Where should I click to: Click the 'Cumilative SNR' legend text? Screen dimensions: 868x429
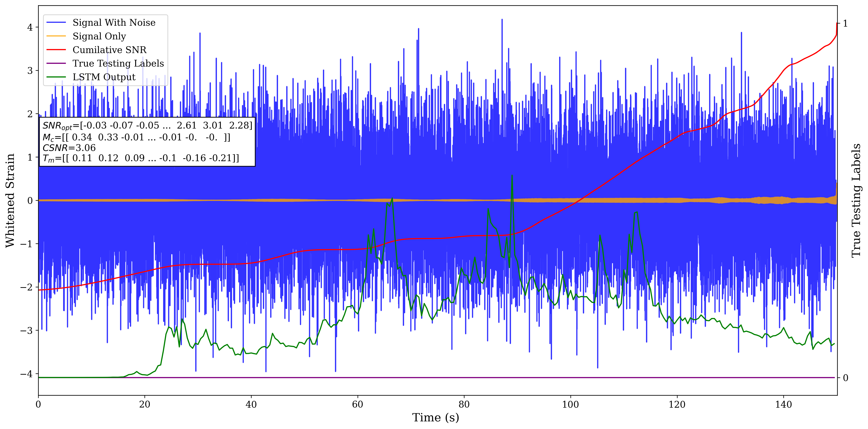tap(109, 50)
